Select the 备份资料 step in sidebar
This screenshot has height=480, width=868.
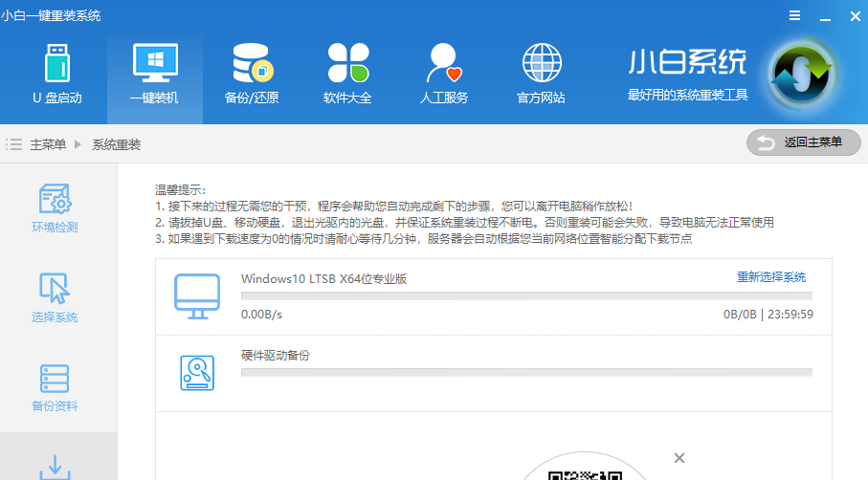[x=55, y=387]
